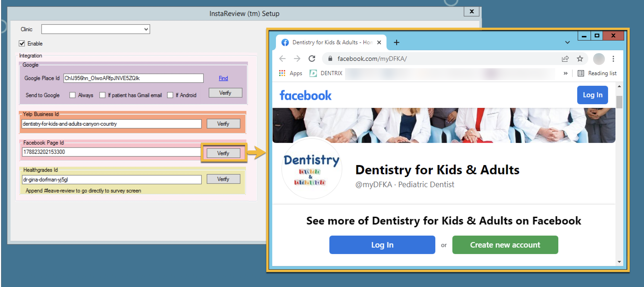Image resolution: width=644 pixels, height=287 pixels.
Task: Toggle the Enable checkbox
Action: tap(22, 43)
